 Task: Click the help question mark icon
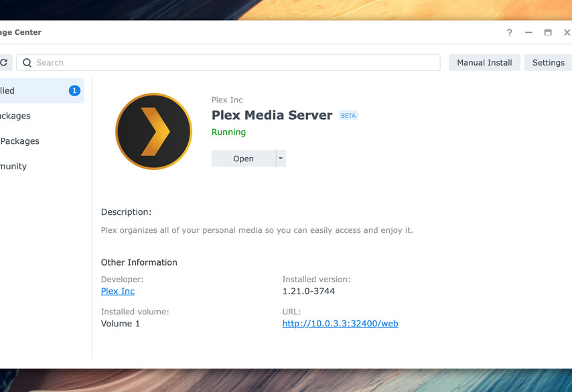coord(509,32)
